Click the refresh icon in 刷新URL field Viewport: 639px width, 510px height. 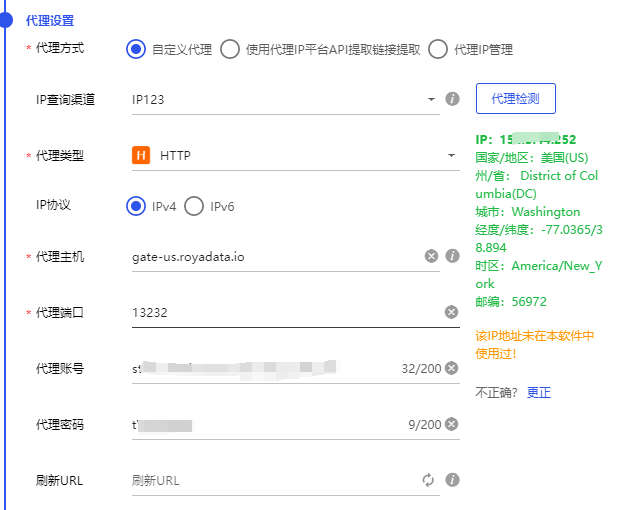pos(429,480)
